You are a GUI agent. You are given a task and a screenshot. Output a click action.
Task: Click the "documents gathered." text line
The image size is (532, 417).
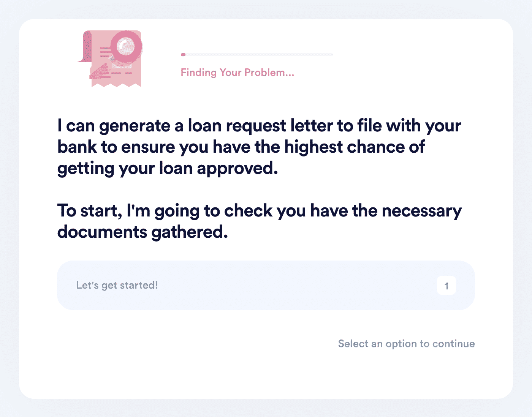(142, 232)
